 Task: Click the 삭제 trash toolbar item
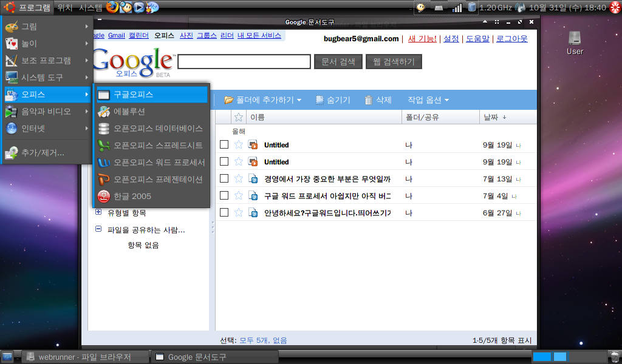tap(378, 100)
